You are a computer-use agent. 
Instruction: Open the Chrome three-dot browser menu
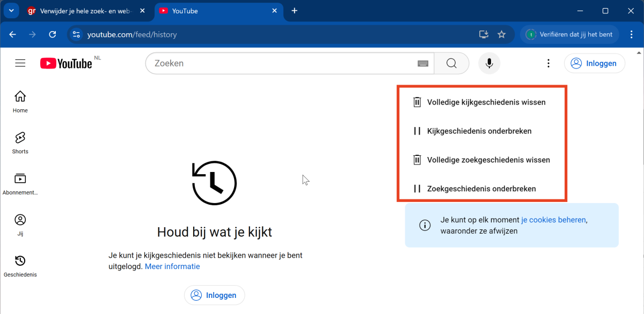coord(630,34)
